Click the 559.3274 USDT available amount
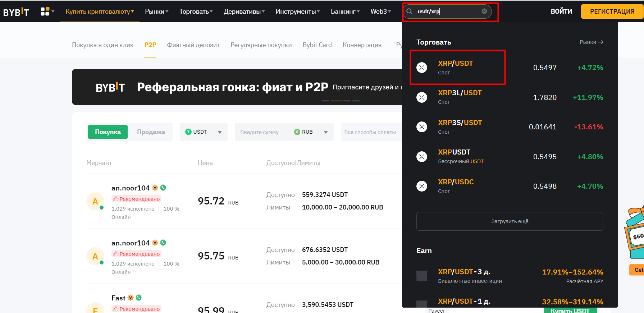This screenshot has width=644, height=313. [x=325, y=195]
